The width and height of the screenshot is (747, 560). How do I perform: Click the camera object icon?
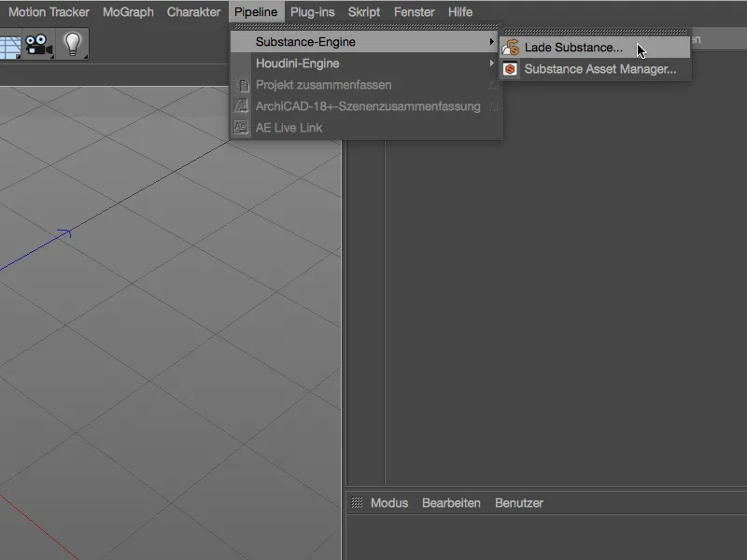point(38,45)
